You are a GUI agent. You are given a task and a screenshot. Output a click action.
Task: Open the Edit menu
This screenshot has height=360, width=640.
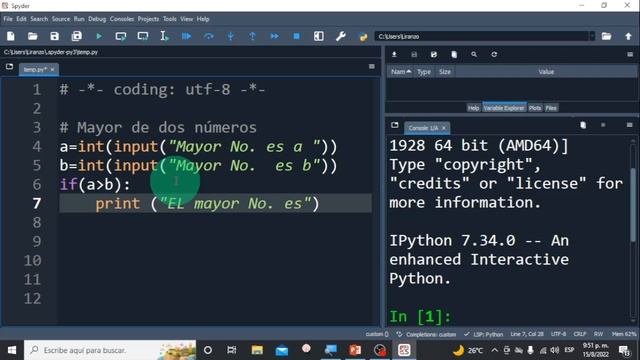coord(21,19)
